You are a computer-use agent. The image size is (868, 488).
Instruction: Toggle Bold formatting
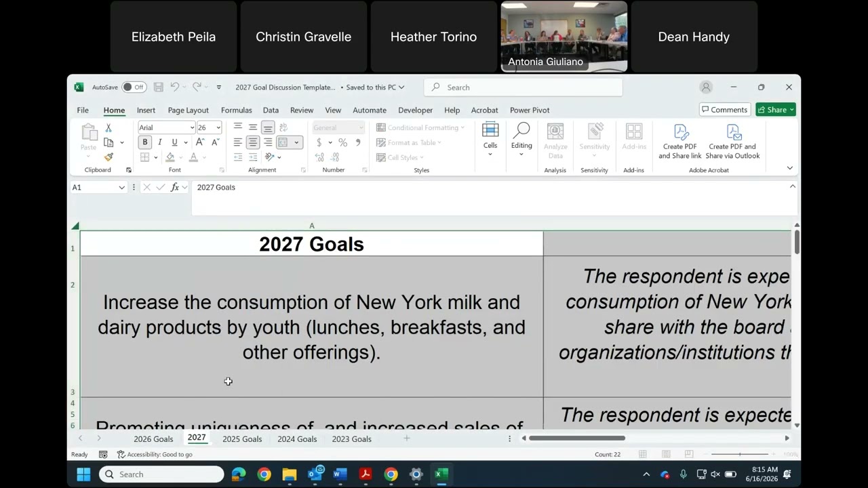[x=144, y=142]
